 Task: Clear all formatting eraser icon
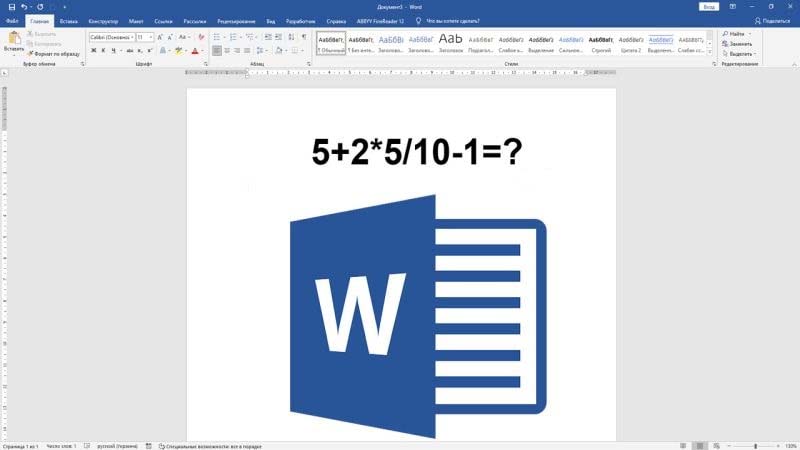point(202,37)
